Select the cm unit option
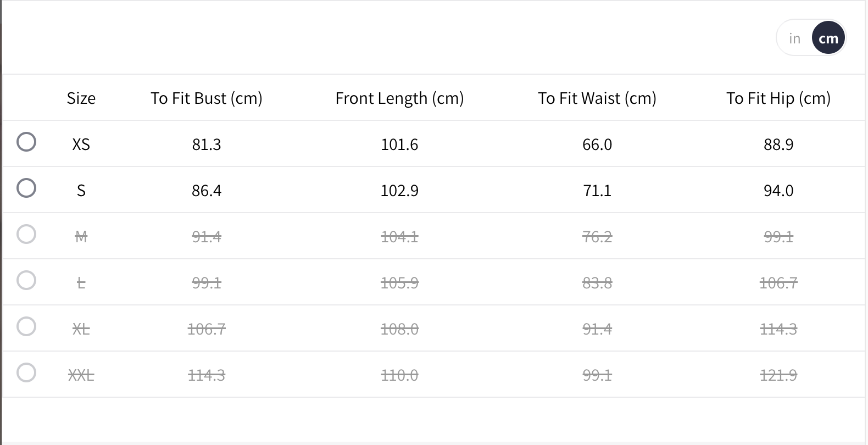868x445 pixels. (x=828, y=38)
